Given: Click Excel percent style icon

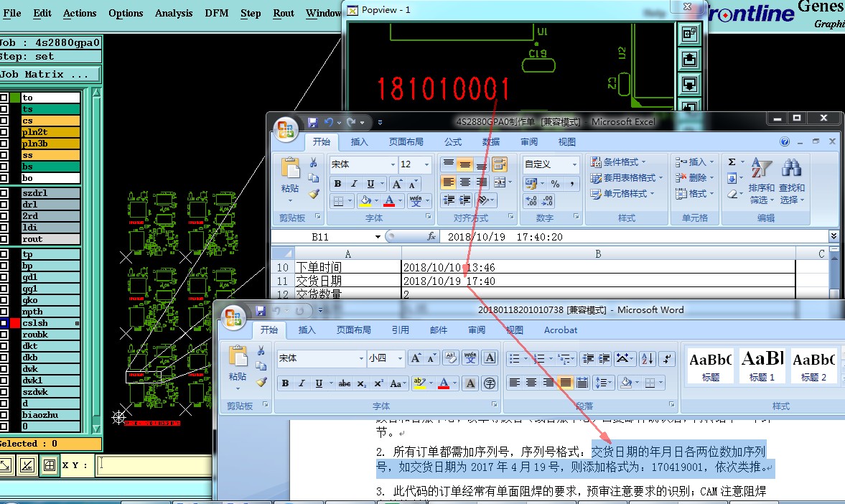Looking at the screenshot, I should click(x=555, y=184).
